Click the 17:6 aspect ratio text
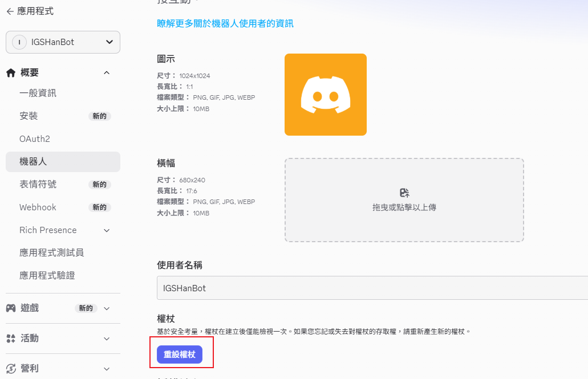588x379 pixels. click(x=192, y=191)
